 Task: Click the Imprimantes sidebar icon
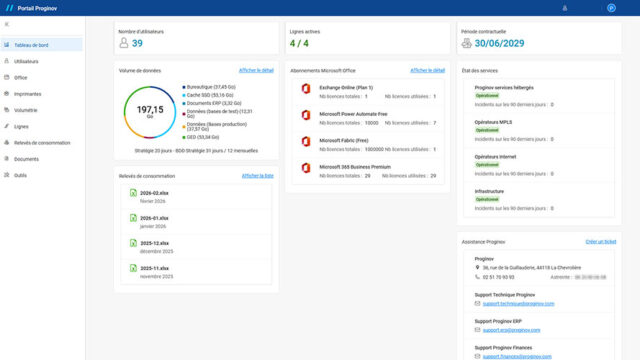(x=7, y=93)
